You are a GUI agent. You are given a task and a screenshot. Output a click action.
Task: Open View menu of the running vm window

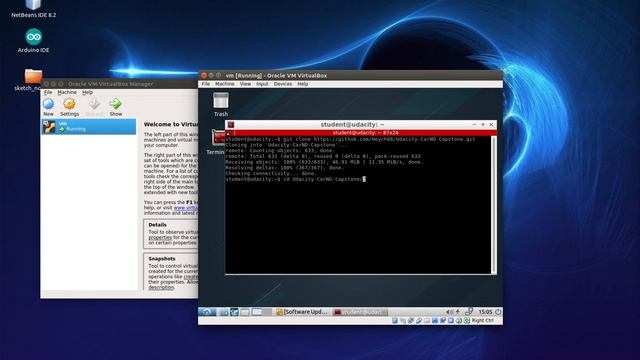pos(245,84)
